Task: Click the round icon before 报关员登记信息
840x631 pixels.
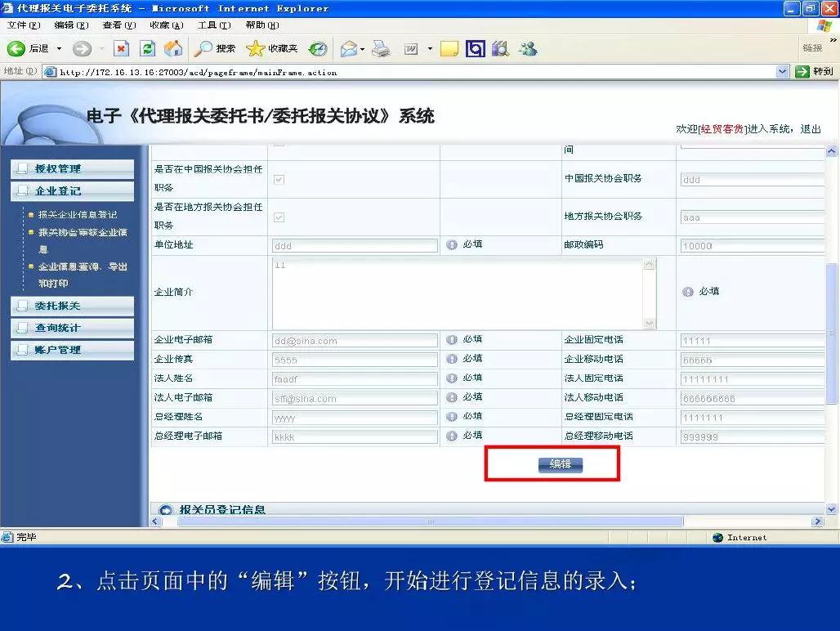Action: pos(166,510)
